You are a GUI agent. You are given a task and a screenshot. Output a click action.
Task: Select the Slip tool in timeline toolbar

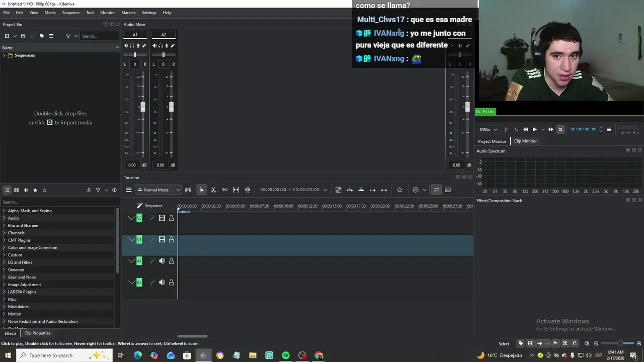[x=236, y=190]
